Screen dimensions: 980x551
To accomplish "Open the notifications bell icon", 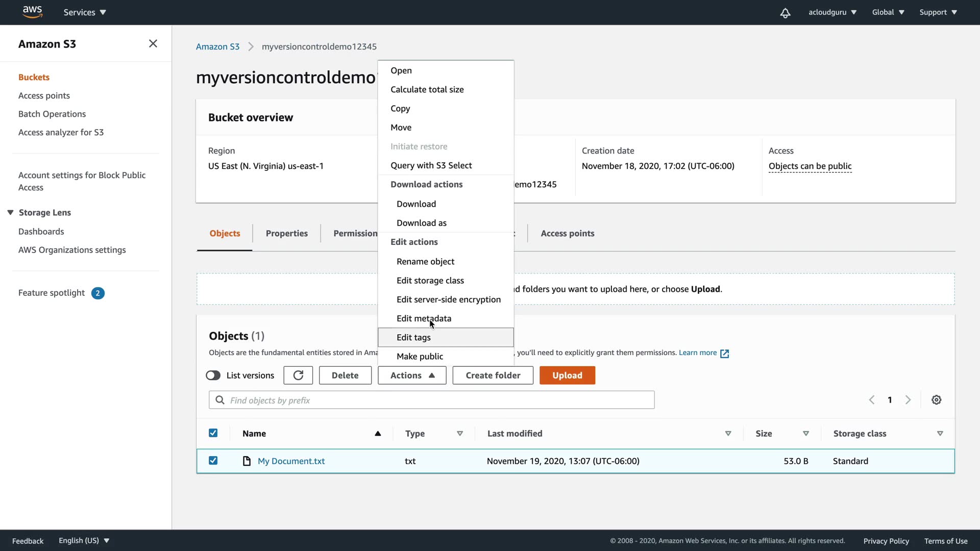I will point(785,13).
